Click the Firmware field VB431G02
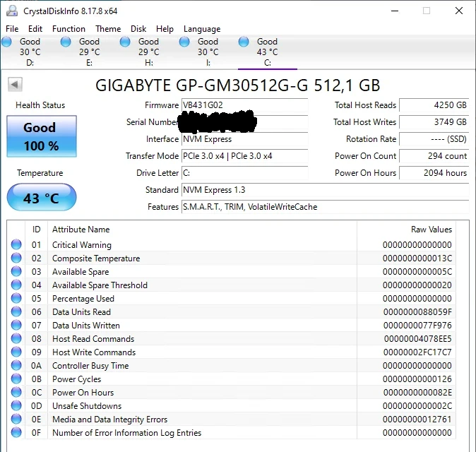The height and width of the screenshot is (452, 476). point(244,105)
